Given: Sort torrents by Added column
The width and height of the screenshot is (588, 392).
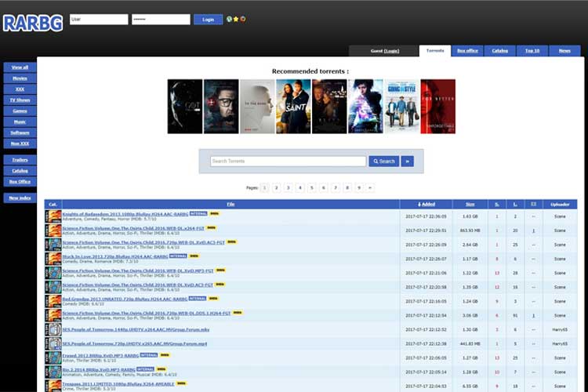Looking at the screenshot, I should click(426, 205).
